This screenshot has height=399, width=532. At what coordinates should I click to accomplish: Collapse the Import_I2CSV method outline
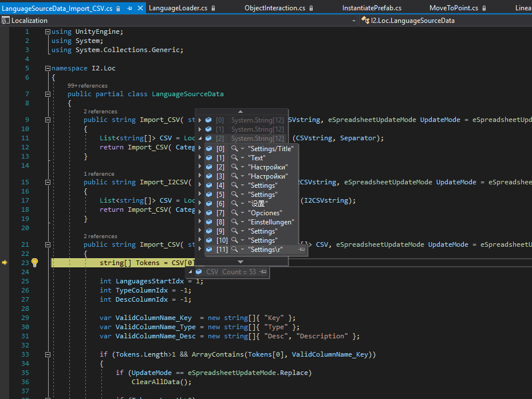coord(47,182)
